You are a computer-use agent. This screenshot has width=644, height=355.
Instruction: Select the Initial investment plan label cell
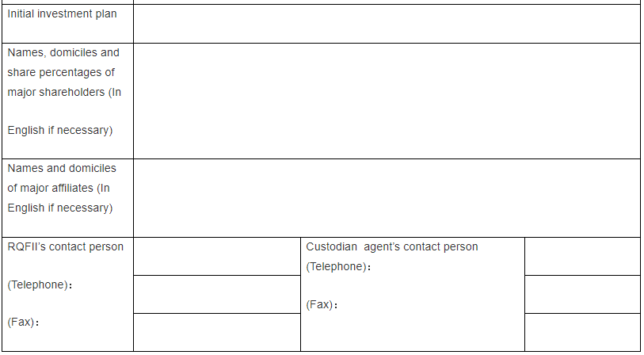point(68,24)
